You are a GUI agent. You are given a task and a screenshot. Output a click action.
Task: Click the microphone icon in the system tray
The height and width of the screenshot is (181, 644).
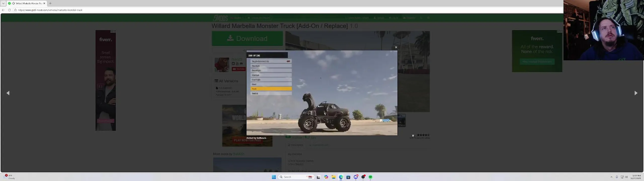[x=617, y=177]
